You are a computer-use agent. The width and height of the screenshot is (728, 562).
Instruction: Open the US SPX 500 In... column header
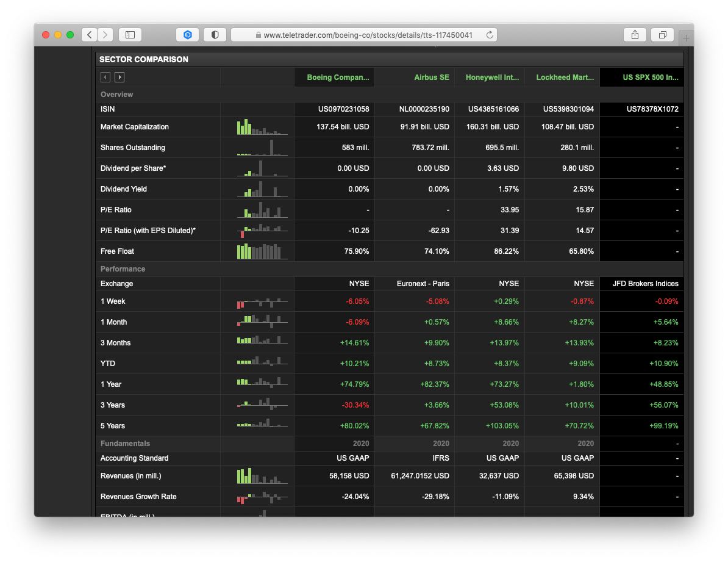(x=650, y=77)
